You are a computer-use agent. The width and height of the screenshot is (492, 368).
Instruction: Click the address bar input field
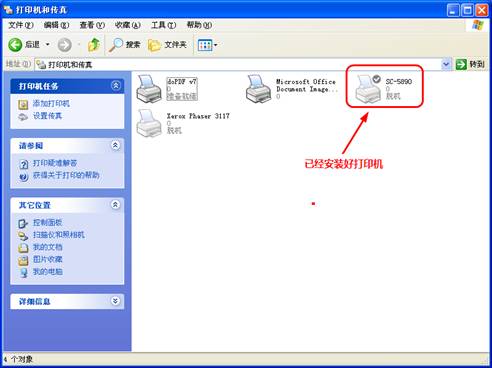coord(238,65)
